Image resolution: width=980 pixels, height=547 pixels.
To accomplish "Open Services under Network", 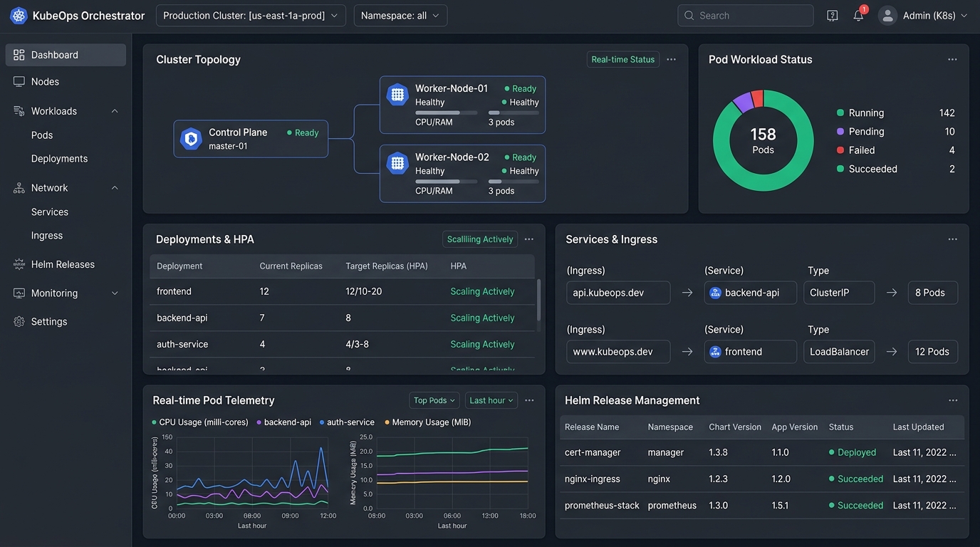I will pyautogui.click(x=50, y=212).
